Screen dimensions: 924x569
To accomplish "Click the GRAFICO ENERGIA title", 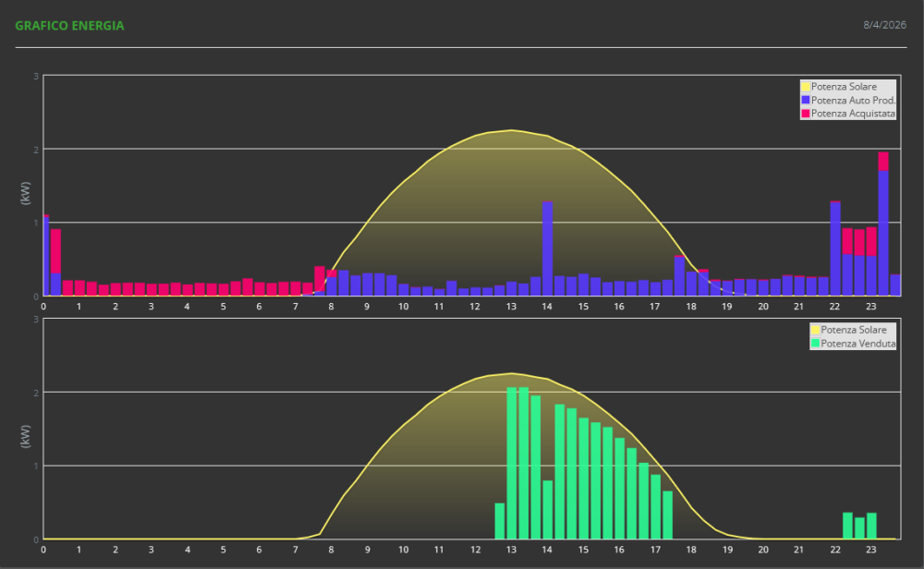I will pyautogui.click(x=69, y=26).
